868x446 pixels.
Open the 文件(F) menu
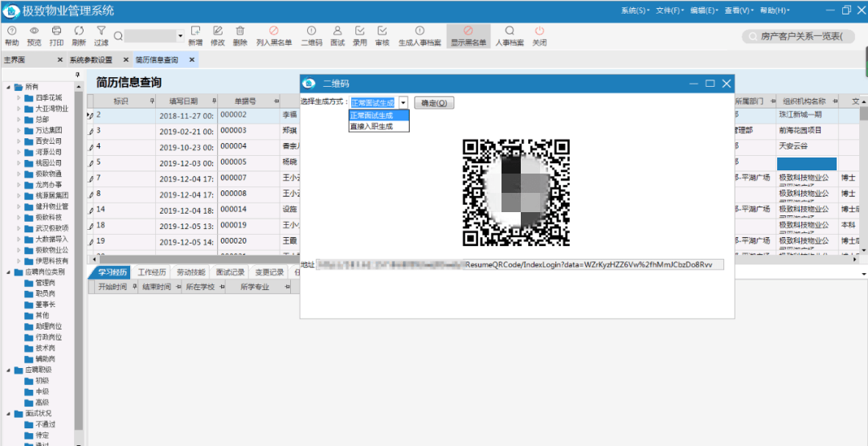tap(669, 10)
